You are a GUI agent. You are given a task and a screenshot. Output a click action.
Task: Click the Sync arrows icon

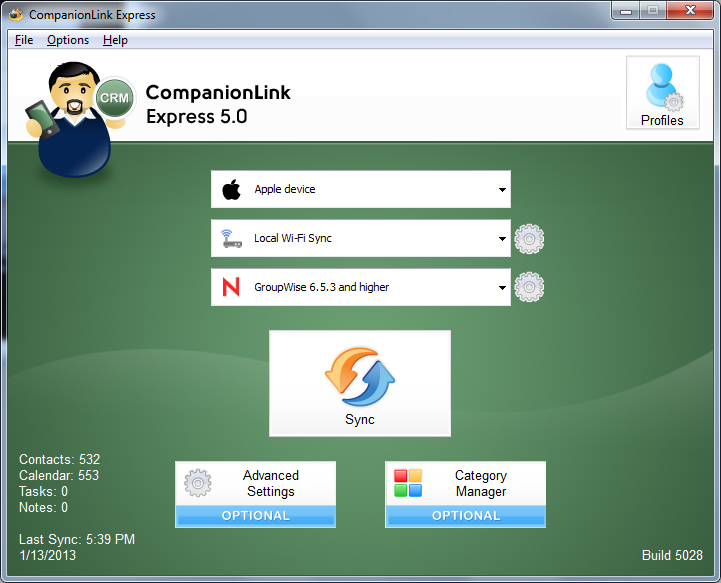[360, 375]
